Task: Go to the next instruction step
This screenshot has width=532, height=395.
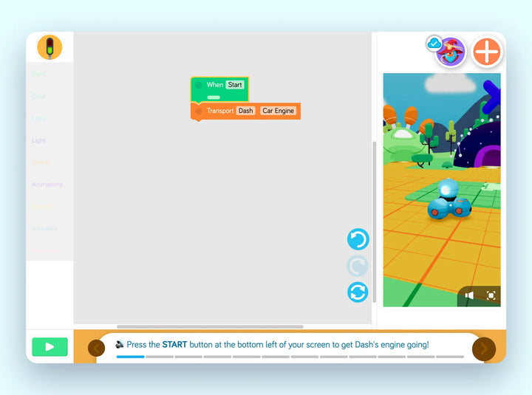Action: pos(483,348)
